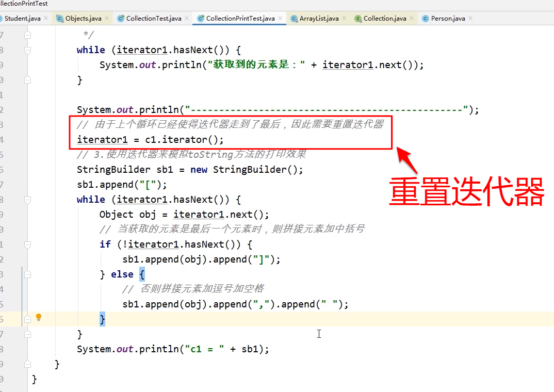Switch to CollectionTest.java tab
Screen dimensions: 554x392
tap(154, 19)
